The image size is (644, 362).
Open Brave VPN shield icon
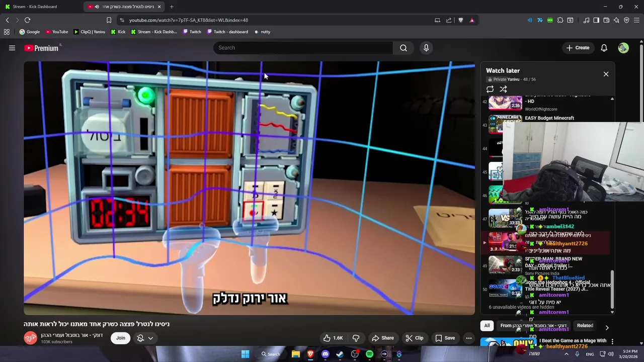[626, 20]
